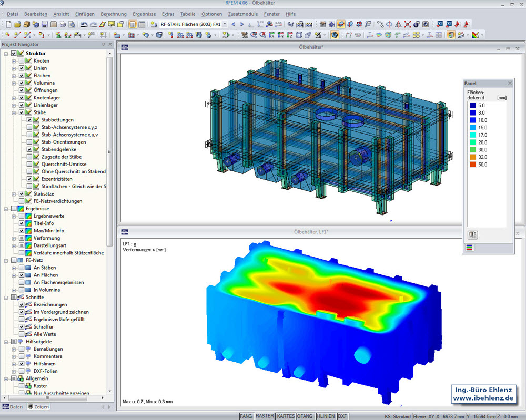Toggle the RASTER button in the status bar
The image size is (526, 420).
tap(265, 415)
